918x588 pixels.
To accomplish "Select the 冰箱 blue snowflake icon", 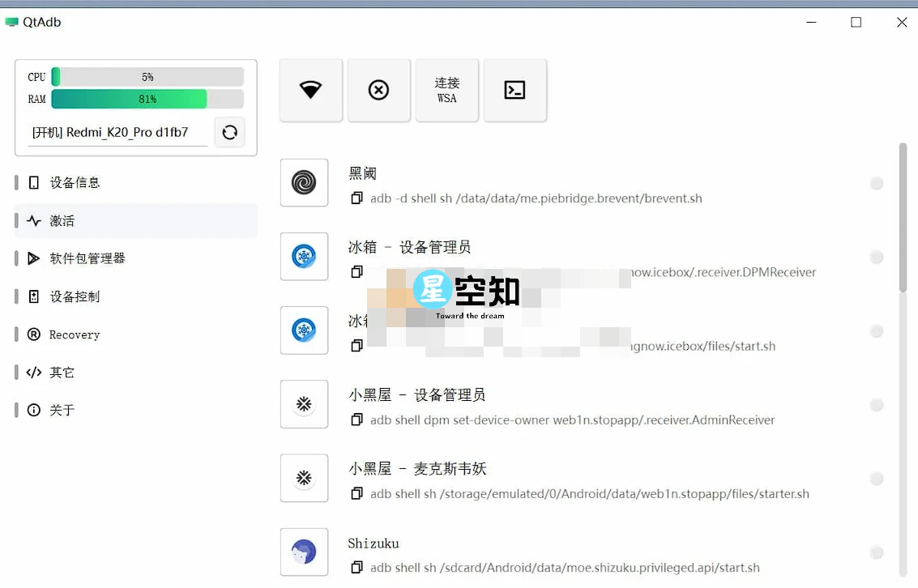I will point(303,257).
